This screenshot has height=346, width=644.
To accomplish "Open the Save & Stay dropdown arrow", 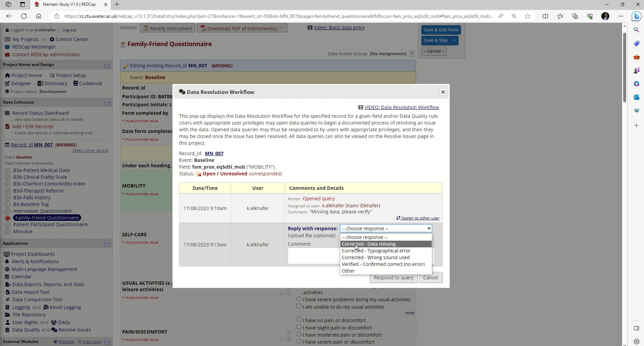I will [455, 40].
